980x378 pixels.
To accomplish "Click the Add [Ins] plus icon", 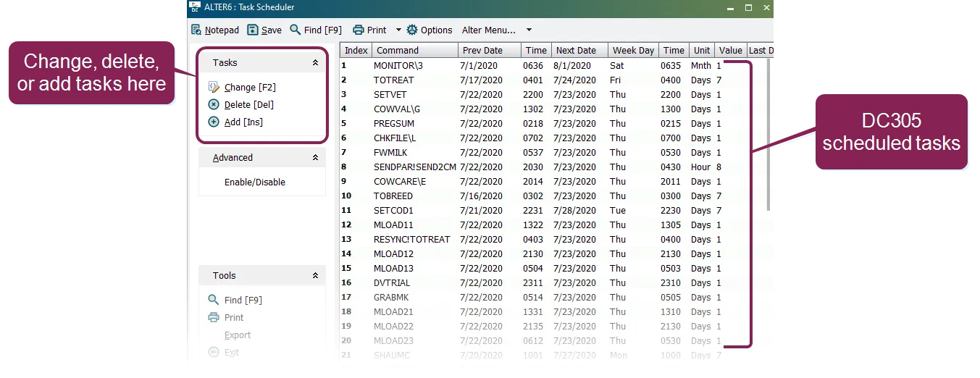I will click(x=214, y=122).
